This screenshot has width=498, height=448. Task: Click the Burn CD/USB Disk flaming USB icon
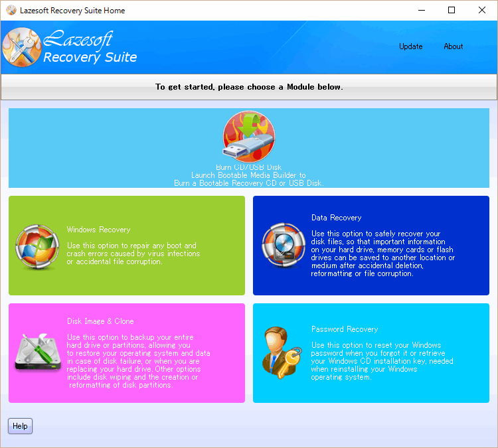(x=249, y=137)
